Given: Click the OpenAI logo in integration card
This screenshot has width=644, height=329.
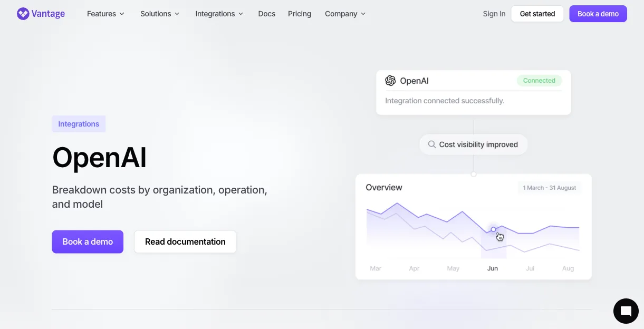Looking at the screenshot, I should pos(390,81).
